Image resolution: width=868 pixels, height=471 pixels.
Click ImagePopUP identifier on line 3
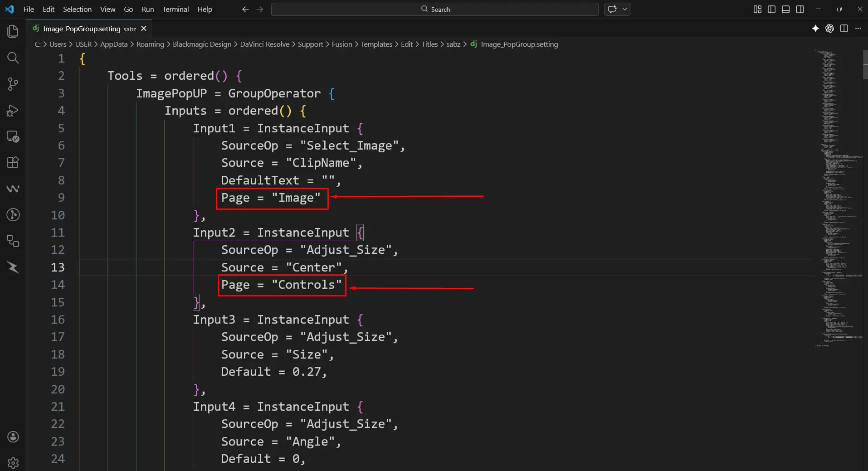[171, 93]
